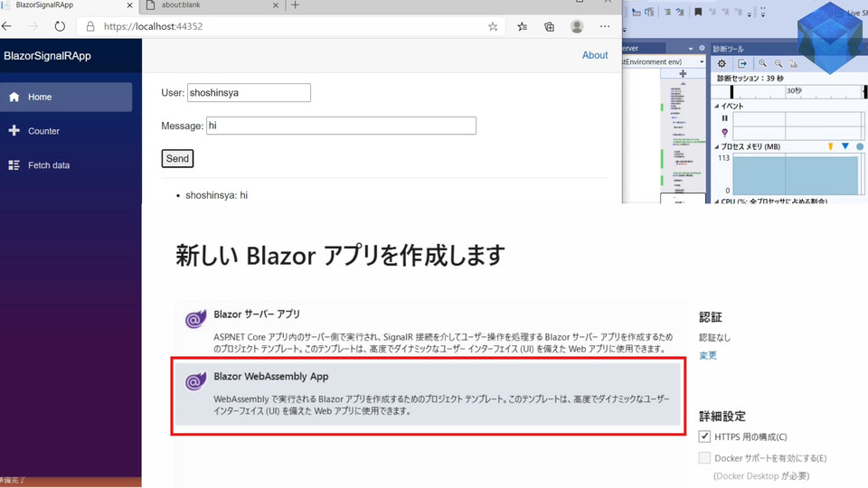Click the editor scroll-up arrow

(x=683, y=83)
